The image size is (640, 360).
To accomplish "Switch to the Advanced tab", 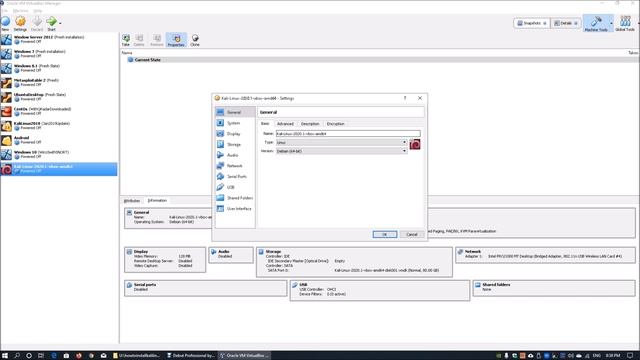I will (285, 124).
